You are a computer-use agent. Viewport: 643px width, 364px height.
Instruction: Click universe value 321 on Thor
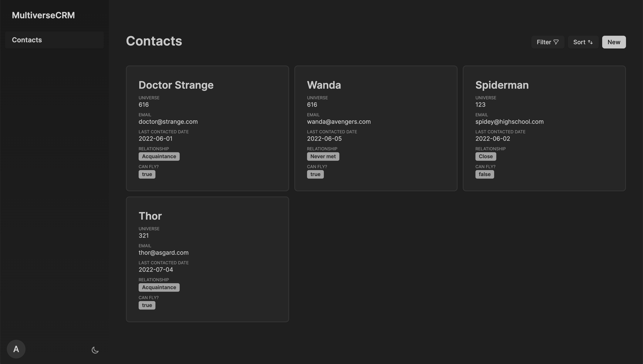pos(144,236)
